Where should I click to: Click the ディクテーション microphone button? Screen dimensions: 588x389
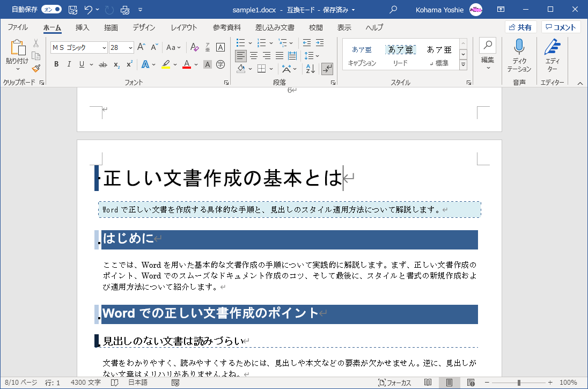519,55
